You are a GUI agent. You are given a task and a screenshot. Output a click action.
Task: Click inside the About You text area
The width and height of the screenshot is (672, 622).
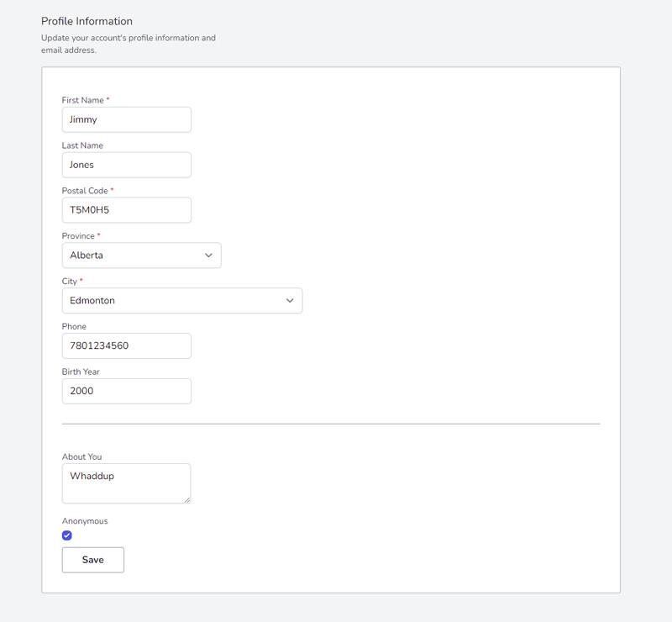(127, 483)
